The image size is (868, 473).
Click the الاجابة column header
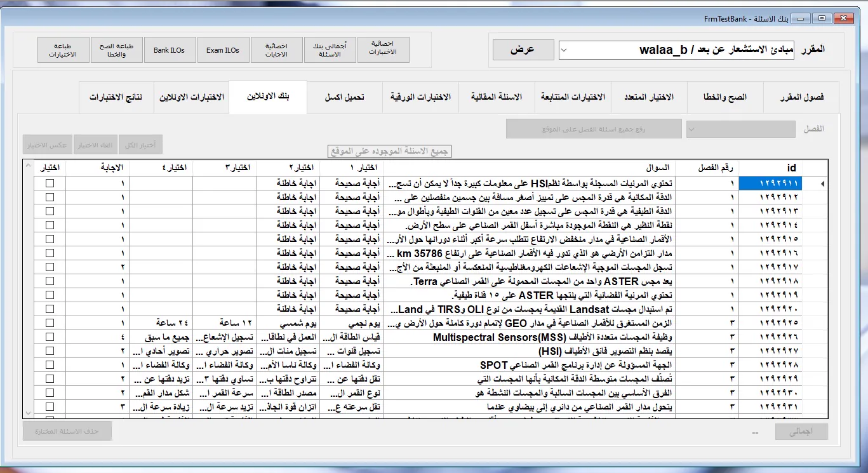[98, 168]
